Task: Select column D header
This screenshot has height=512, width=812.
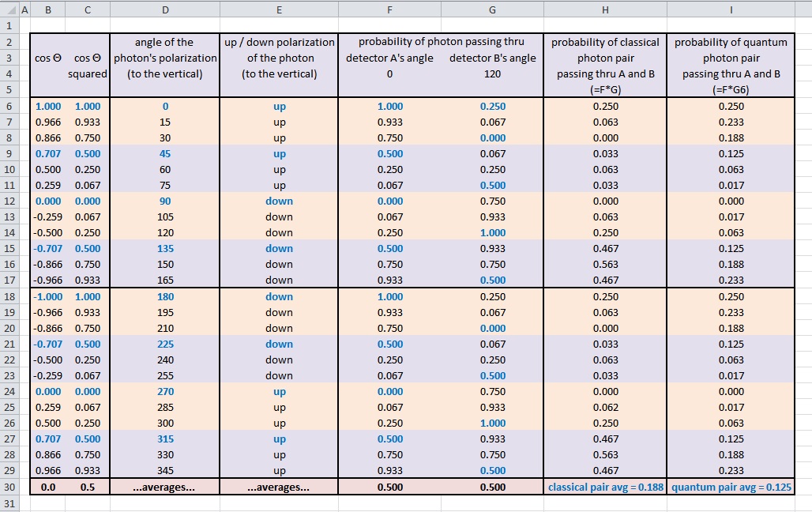Action: point(165,9)
